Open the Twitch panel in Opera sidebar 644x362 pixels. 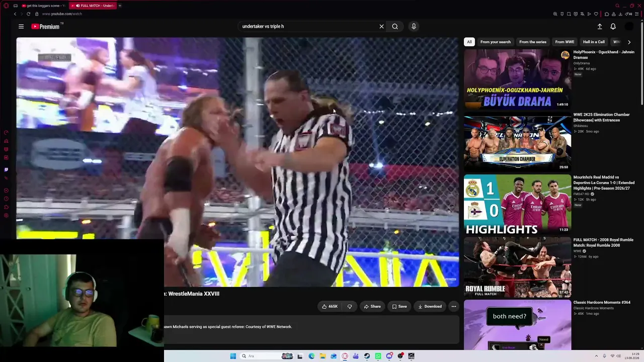tap(6, 169)
